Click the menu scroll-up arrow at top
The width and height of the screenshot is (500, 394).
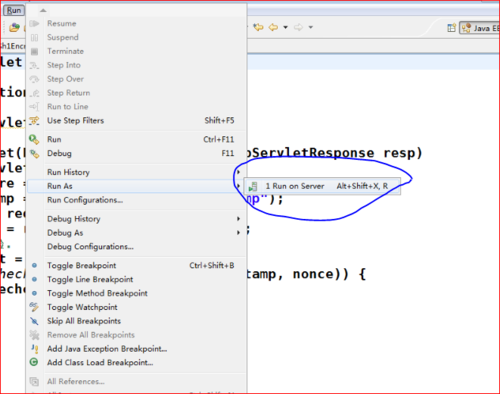pyautogui.click(x=43, y=10)
